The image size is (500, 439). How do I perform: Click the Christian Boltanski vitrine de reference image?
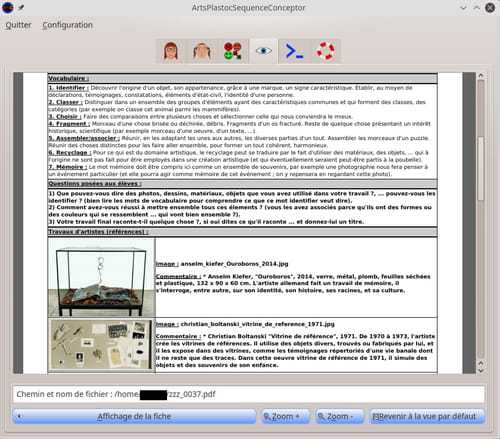(101, 345)
